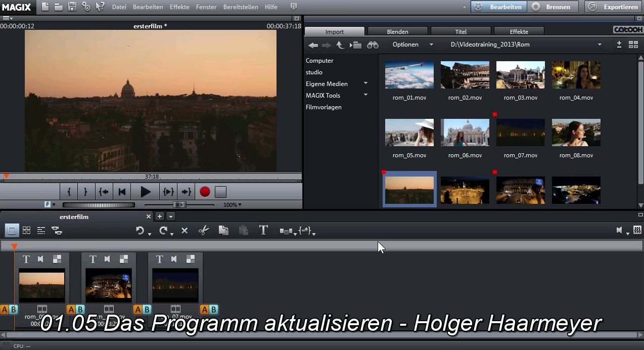The width and height of the screenshot is (644, 350).
Task: Toggle multicam mode icon
Action: (x=57, y=231)
